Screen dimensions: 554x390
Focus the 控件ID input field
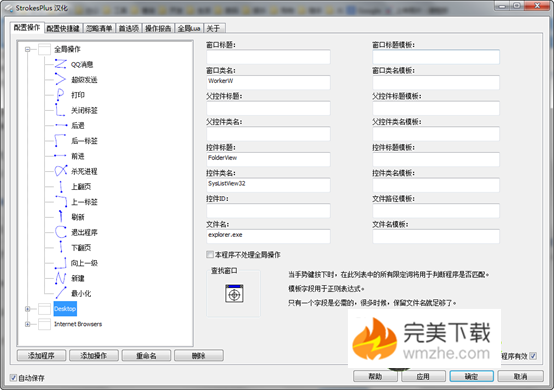click(x=268, y=211)
